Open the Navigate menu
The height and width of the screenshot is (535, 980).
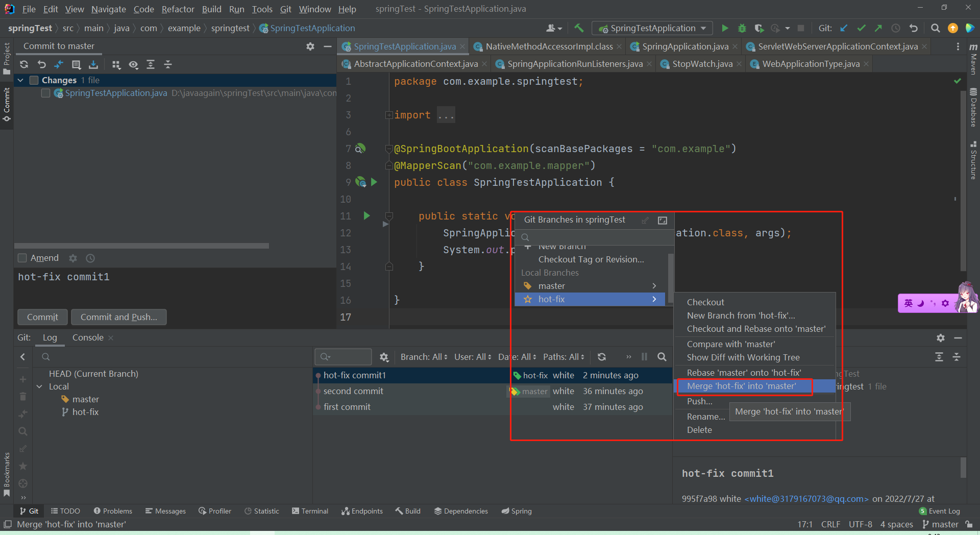109,9
